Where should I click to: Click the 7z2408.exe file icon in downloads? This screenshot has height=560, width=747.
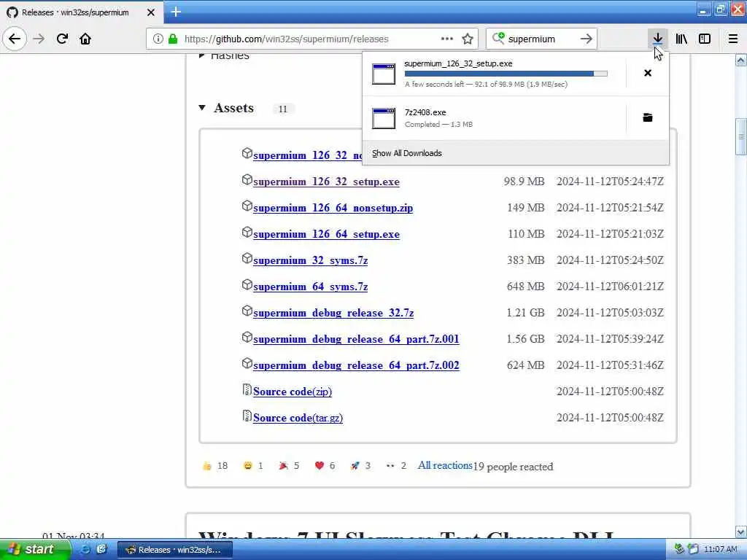pos(384,118)
